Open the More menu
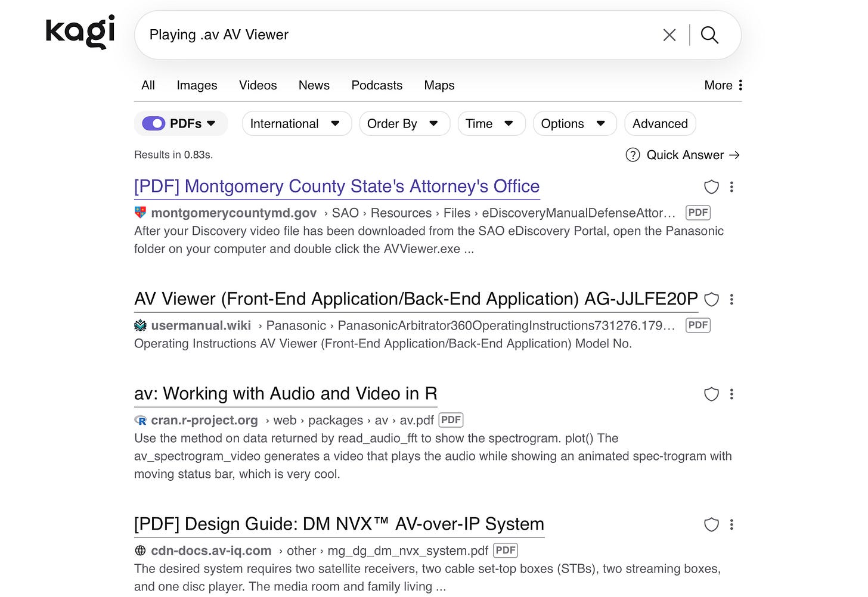Viewport: 868px width, 597px height. point(723,85)
